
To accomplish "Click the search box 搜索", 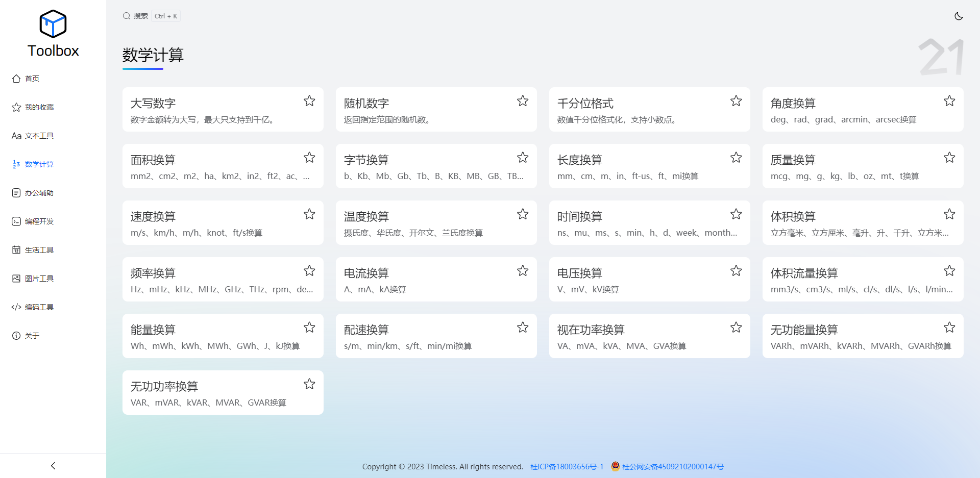I will click(x=151, y=16).
